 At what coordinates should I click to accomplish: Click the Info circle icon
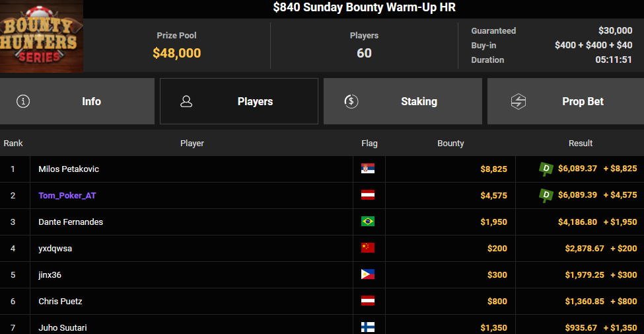(x=23, y=101)
